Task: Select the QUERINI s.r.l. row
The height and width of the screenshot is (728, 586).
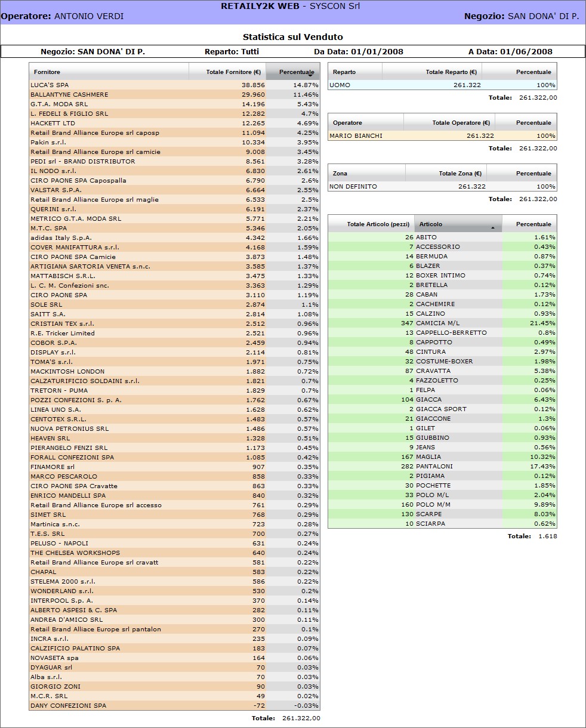Action: click(175, 209)
